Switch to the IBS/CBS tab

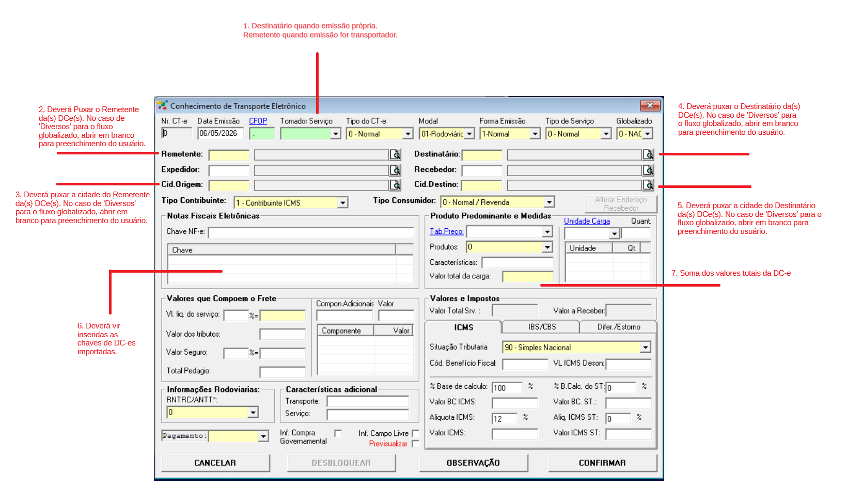pyautogui.click(x=542, y=327)
